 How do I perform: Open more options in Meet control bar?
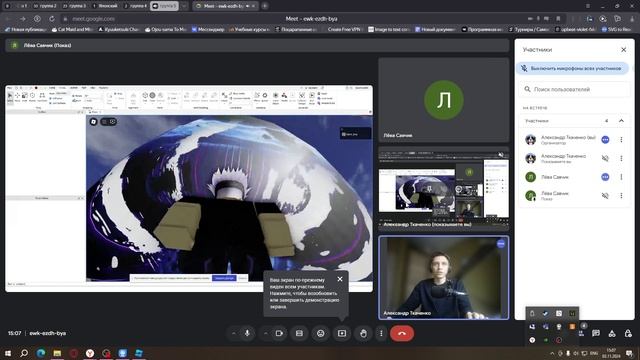point(381,333)
